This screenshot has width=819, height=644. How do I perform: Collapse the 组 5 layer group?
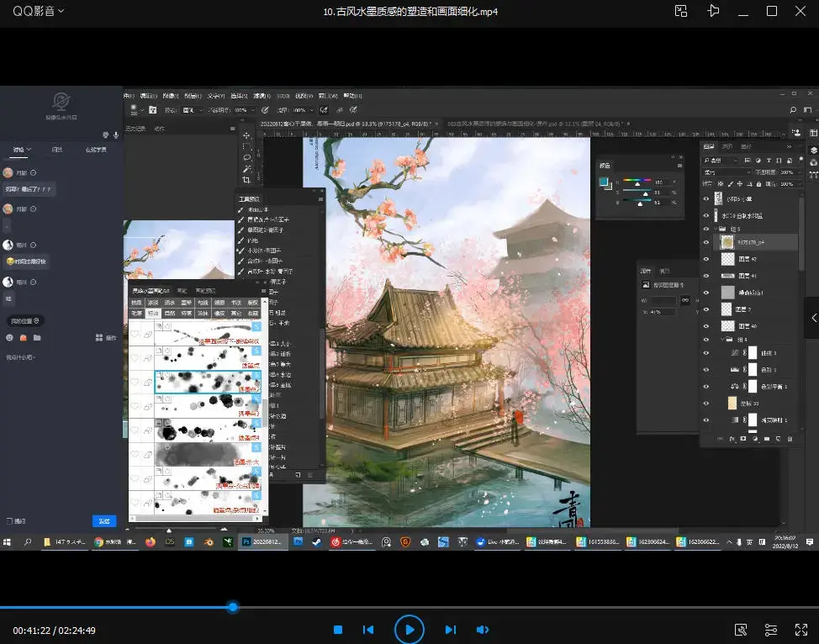click(714, 228)
